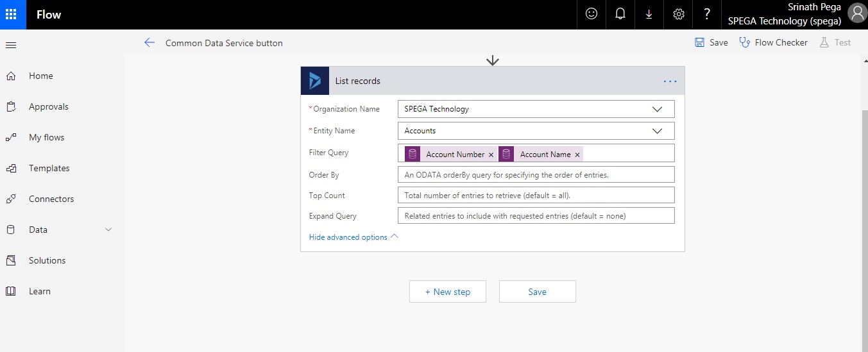Click the New step button
The image size is (868, 352).
448,292
